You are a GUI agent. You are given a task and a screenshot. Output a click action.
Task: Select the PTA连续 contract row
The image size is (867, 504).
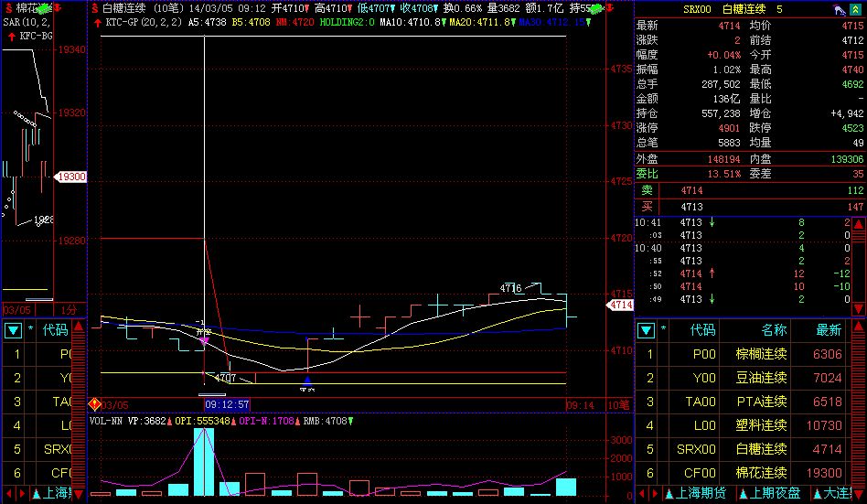click(x=761, y=402)
